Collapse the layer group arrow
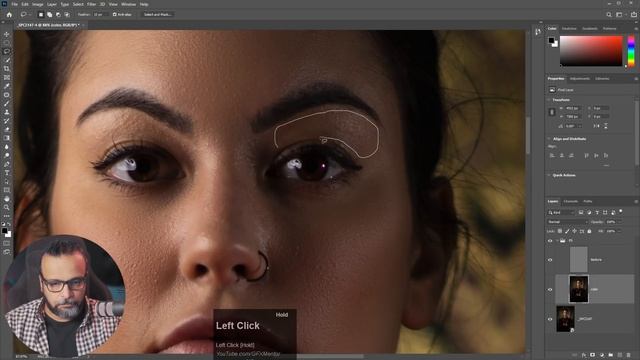Image resolution: width=640 pixels, height=360 pixels. pyautogui.click(x=557, y=241)
